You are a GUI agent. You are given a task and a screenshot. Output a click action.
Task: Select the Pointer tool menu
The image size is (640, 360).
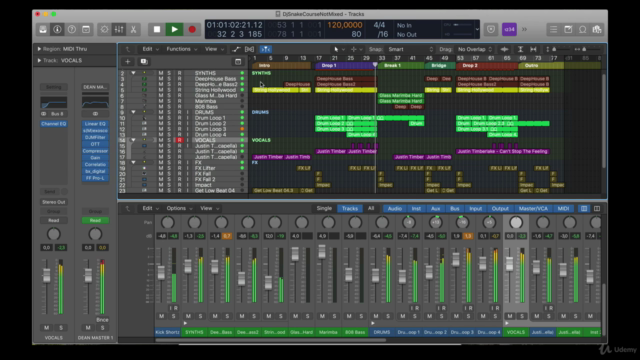click(338, 49)
